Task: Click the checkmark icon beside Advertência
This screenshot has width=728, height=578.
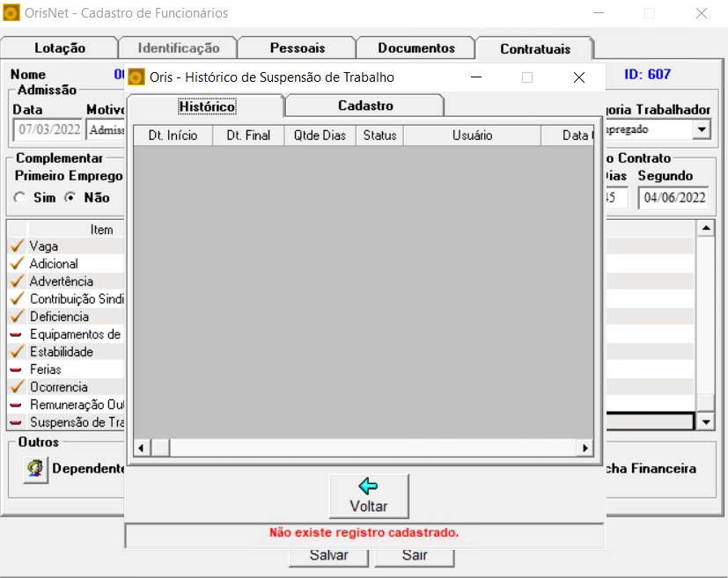Action: 16,282
